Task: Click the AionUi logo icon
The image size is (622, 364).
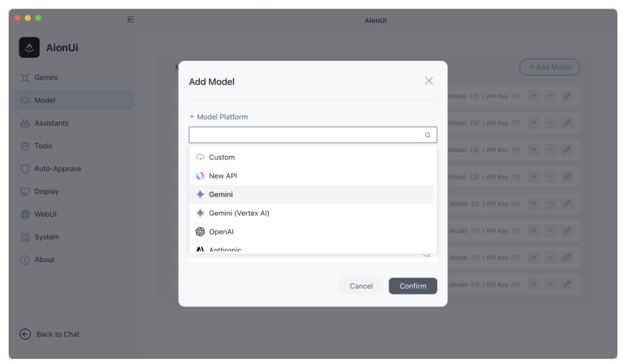Action: [x=29, y=48]
